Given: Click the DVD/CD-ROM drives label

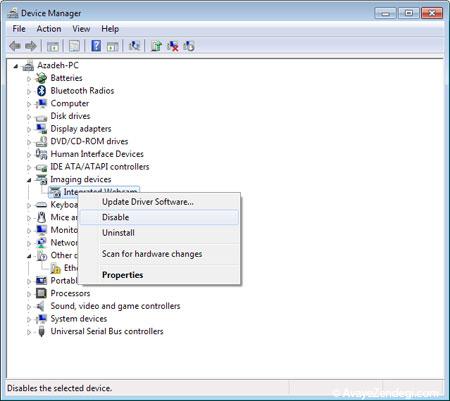Looking at the screenshot, I should (89, 141).
